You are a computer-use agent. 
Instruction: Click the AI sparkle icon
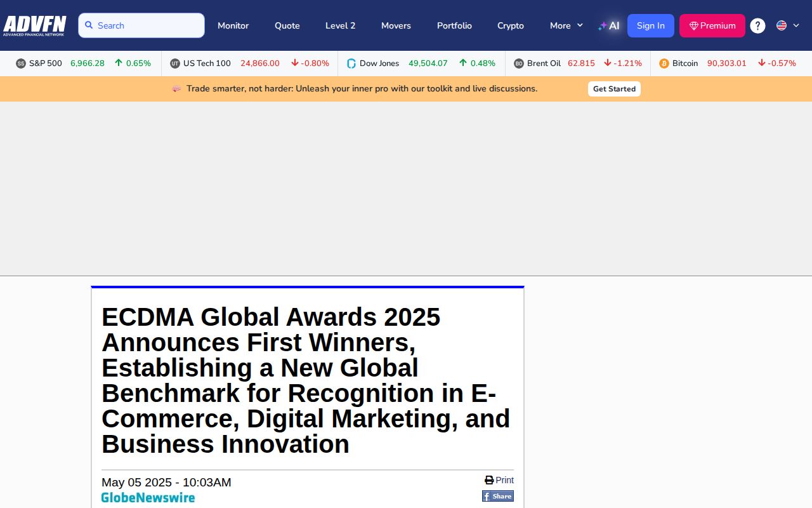coord(601,25)
